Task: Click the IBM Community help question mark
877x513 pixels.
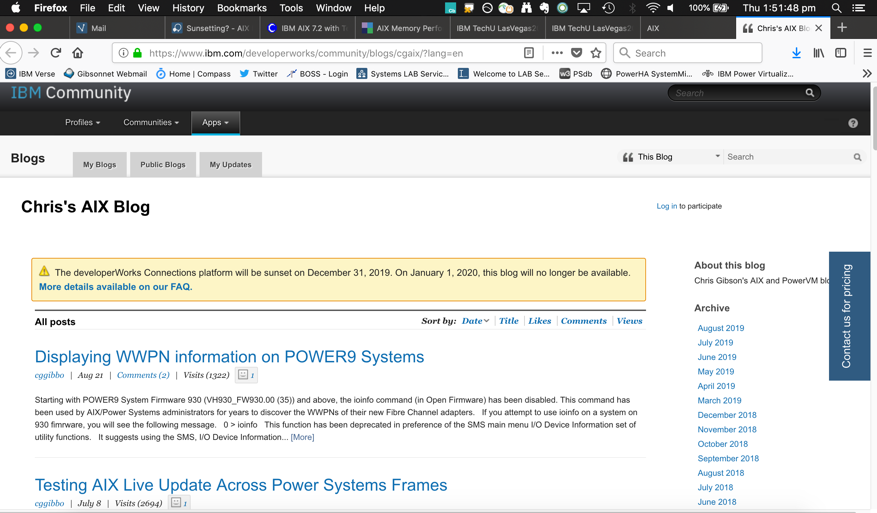Action: 853,123
